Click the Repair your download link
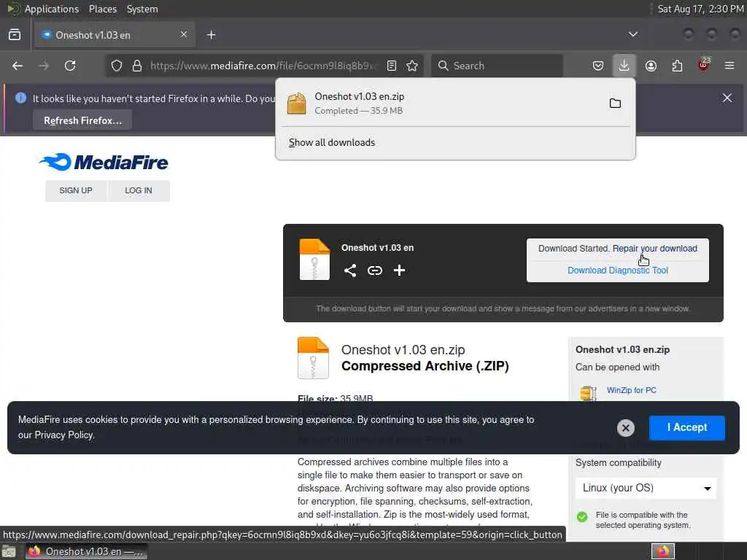747x560 pixels. [x=654, y=249]
